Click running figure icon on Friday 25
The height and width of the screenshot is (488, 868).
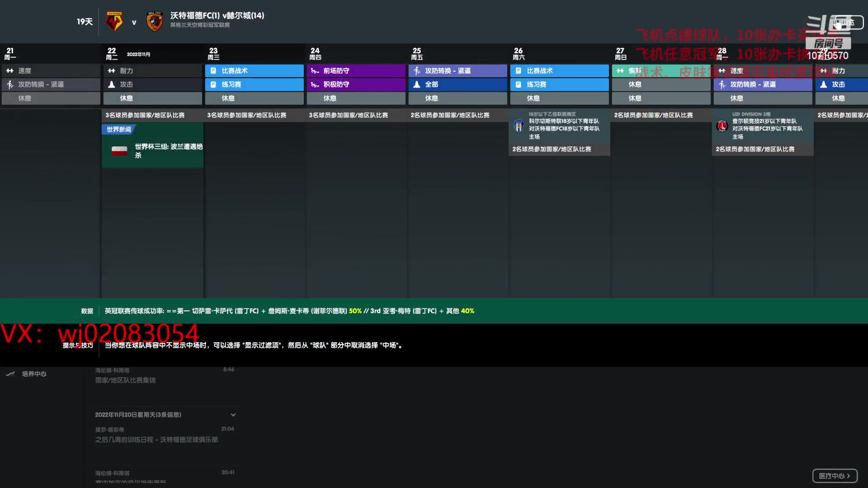pos(417,70)
